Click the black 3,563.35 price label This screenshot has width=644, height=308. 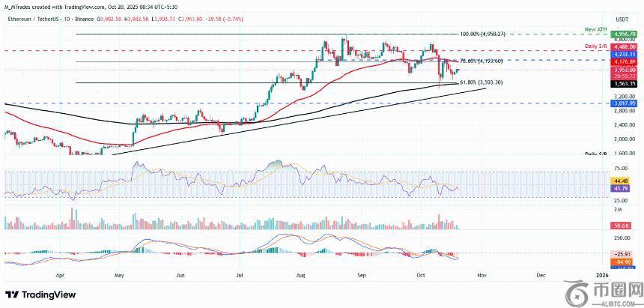pyautogui.click(x=623, y=84)
